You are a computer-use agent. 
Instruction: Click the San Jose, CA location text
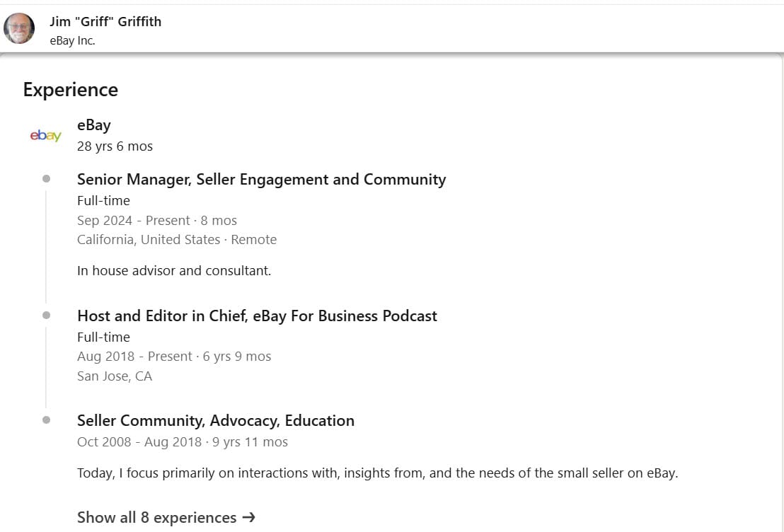click(x=115, y=376)
